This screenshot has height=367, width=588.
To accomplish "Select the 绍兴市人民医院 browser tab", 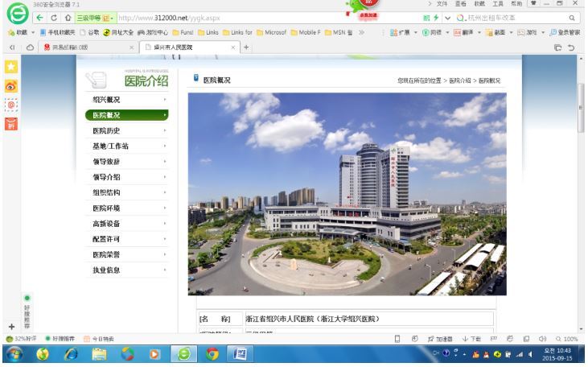I will 189,47.
